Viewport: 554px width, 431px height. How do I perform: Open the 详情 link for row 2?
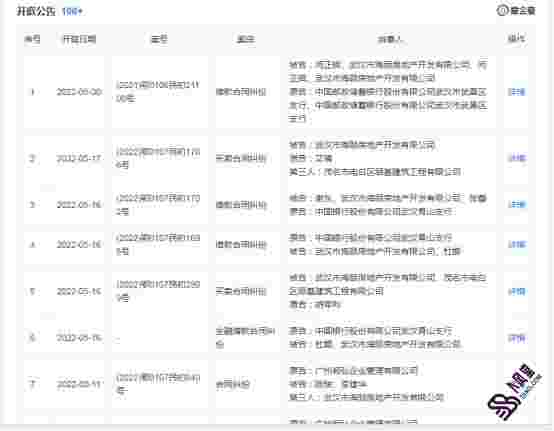516,158
